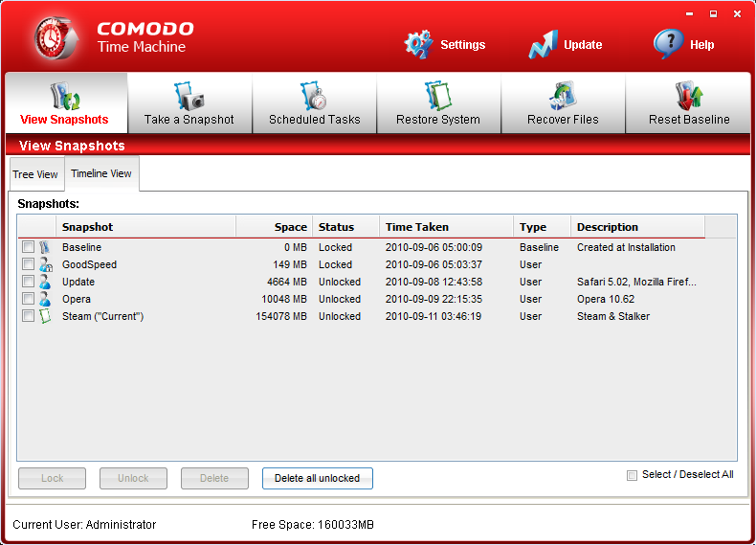Click the View Snapshots toolbar icon

click(x=65, y=96)
